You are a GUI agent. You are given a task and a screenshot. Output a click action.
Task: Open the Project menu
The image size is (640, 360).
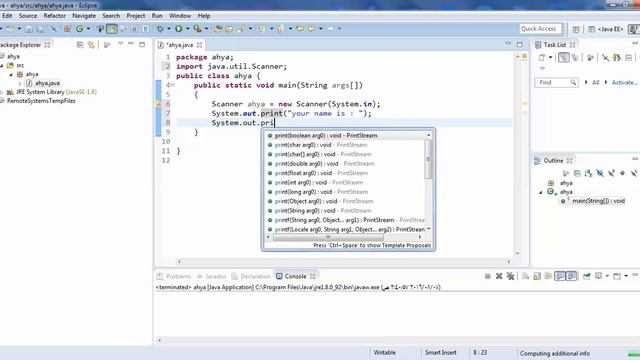[x=136, y=16]
